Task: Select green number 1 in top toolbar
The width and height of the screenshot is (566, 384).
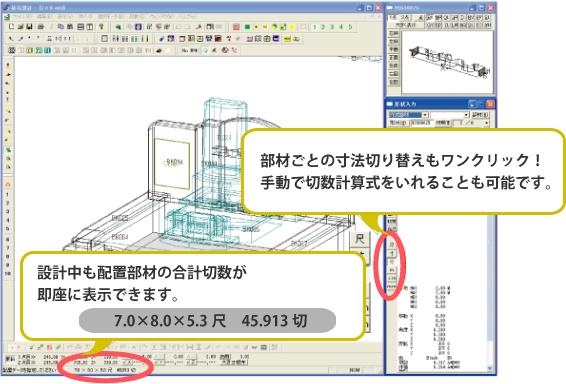Action: [315, 27]
